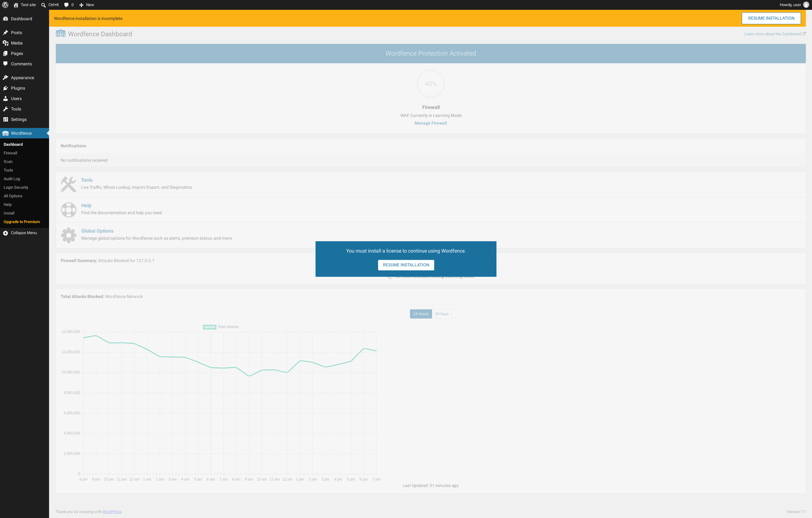
Task: Click the Test site name in admin bar
Action: pos(28,5)
